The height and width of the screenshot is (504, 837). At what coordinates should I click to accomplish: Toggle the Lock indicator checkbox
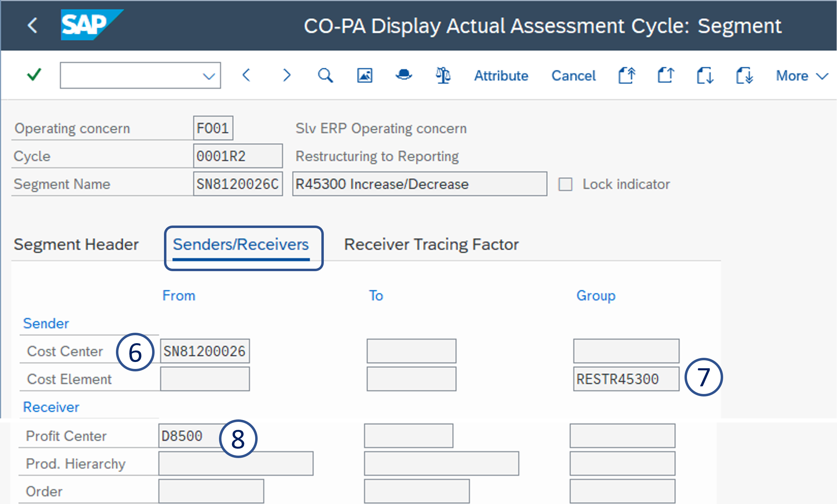click(x=565, y=184)
